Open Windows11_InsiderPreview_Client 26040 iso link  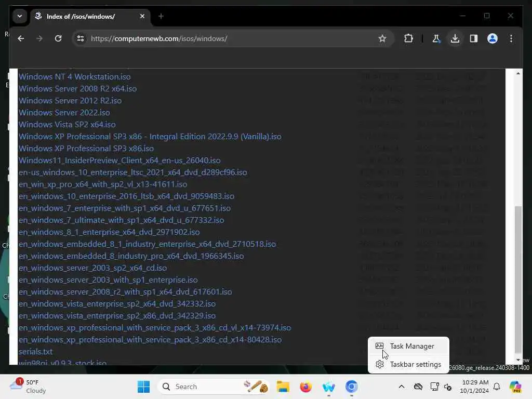[x=119, y=160]
